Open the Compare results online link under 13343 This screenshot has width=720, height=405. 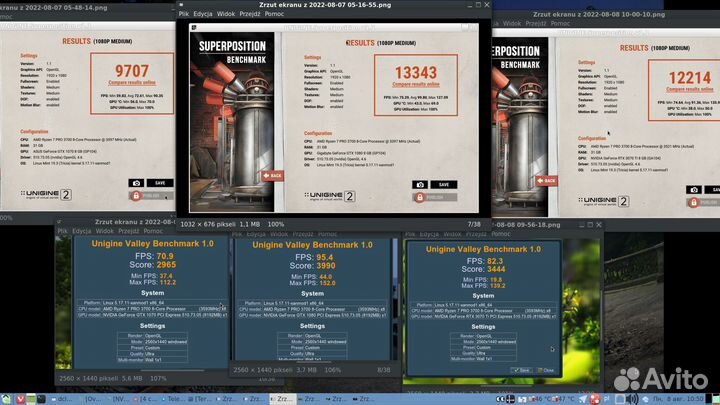416,84
